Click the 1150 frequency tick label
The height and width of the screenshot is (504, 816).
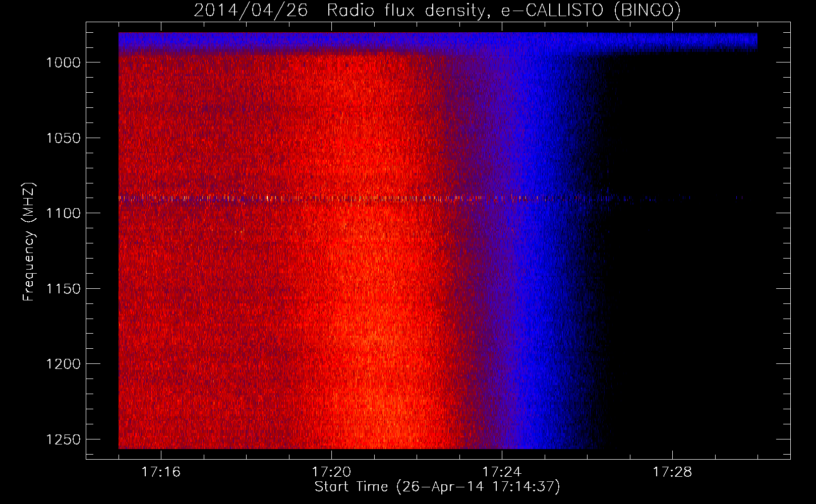(x=63, y=289)
